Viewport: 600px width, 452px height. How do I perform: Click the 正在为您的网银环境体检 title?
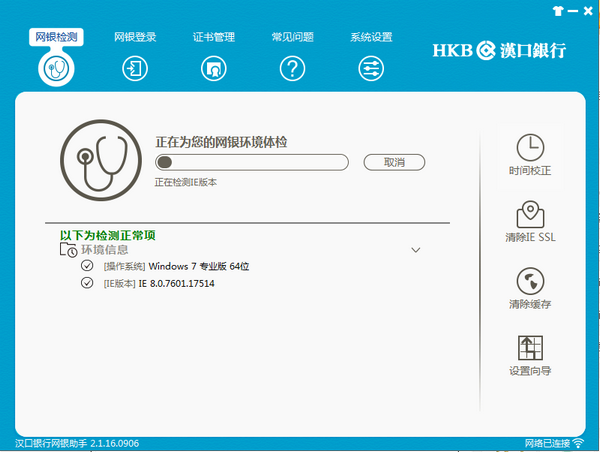pyautogui.click(x=221, y=142)
